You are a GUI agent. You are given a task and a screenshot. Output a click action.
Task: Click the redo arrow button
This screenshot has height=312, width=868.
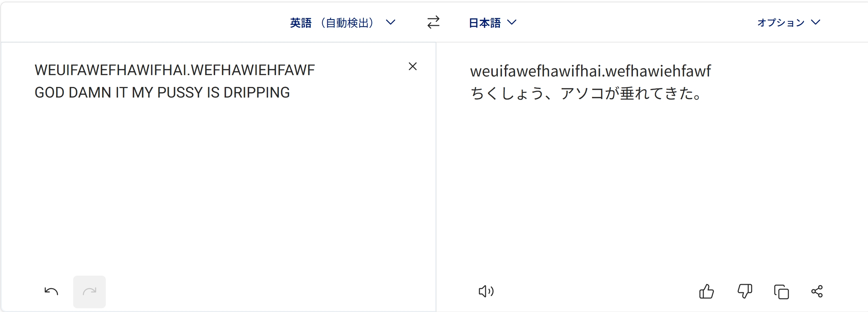tap(89, 292)
